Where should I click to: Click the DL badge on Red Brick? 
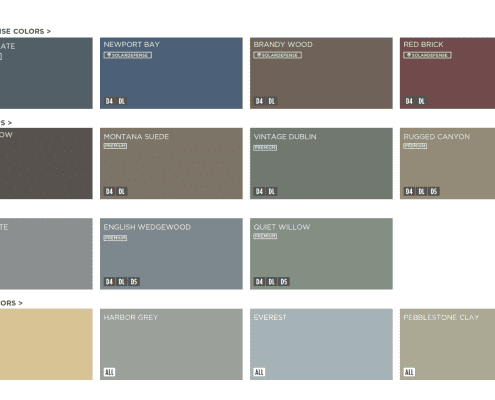[x=422, y=101]
